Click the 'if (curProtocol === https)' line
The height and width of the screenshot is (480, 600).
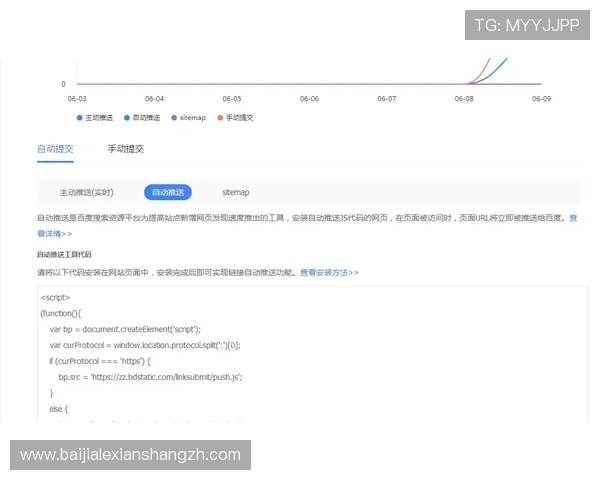coord(100,361)
